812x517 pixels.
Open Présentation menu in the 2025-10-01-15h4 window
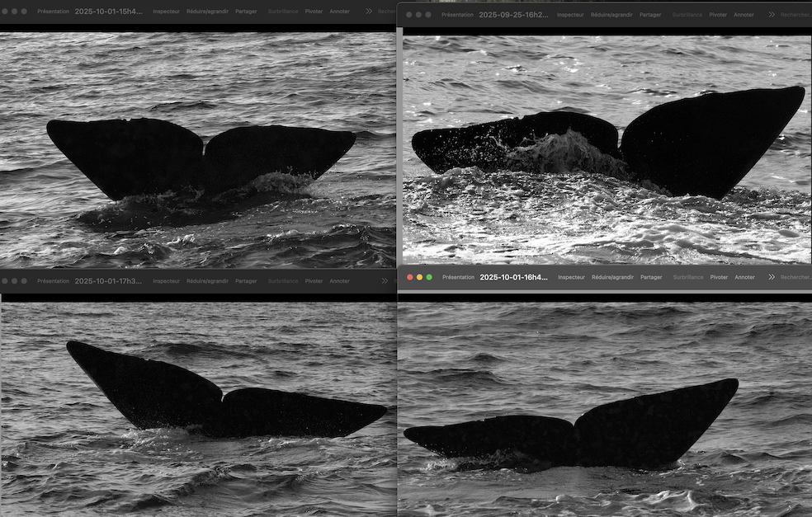click(x=53, y=12)
